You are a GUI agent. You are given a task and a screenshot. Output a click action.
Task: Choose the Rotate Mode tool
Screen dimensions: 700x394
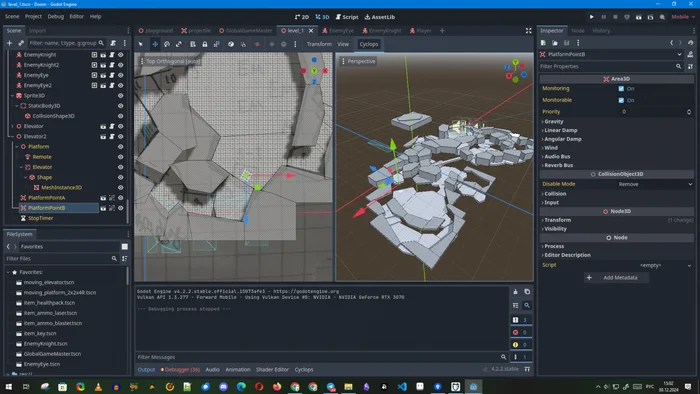pos(167,44)
